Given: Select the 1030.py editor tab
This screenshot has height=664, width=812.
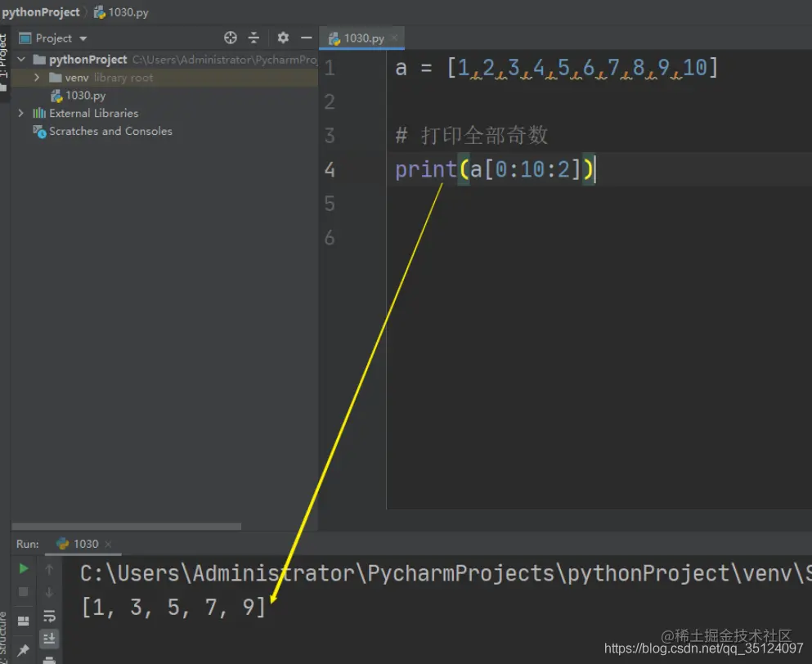Looking at the screenshot, I should 361,38.
